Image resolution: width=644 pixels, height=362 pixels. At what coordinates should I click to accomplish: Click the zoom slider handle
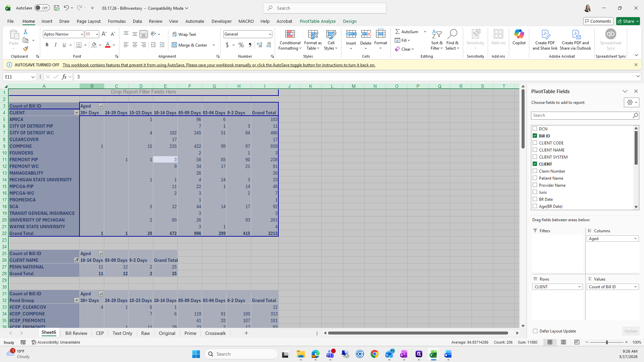tap(606, 342)
